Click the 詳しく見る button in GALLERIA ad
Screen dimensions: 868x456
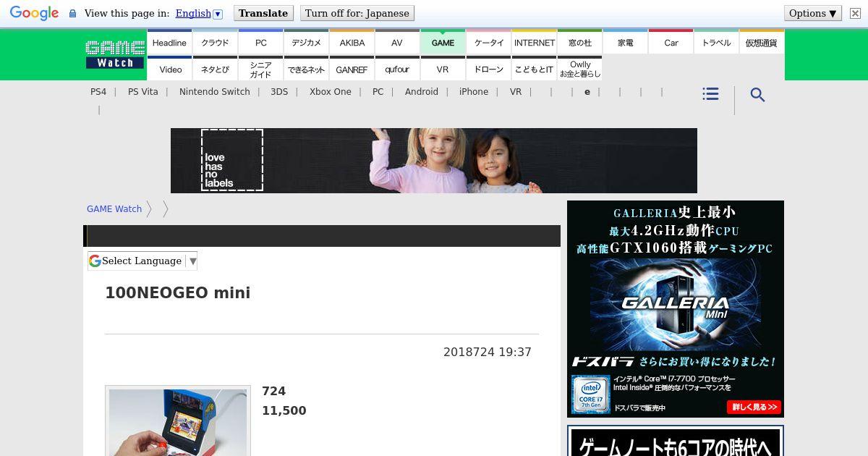point(754,407)
